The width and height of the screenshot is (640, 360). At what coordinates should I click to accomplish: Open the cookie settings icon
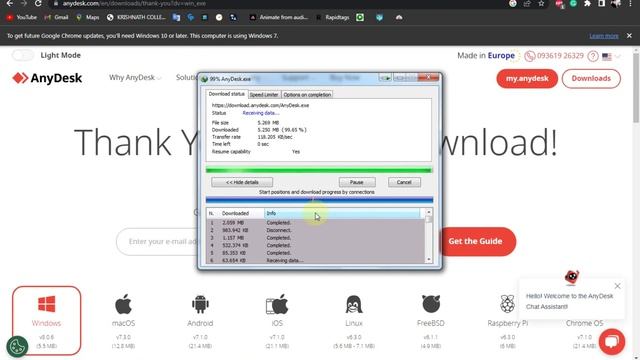click(x=17, y=347)
